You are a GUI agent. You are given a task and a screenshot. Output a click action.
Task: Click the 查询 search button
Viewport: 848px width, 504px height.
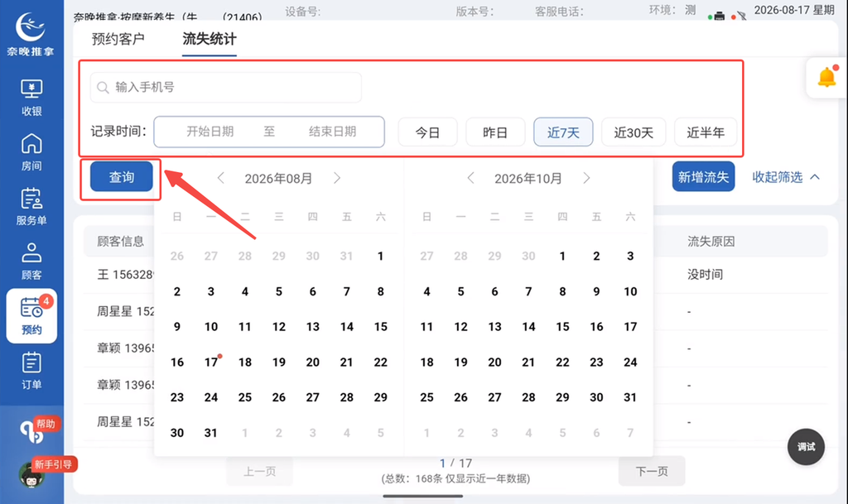tap(122, 177)
